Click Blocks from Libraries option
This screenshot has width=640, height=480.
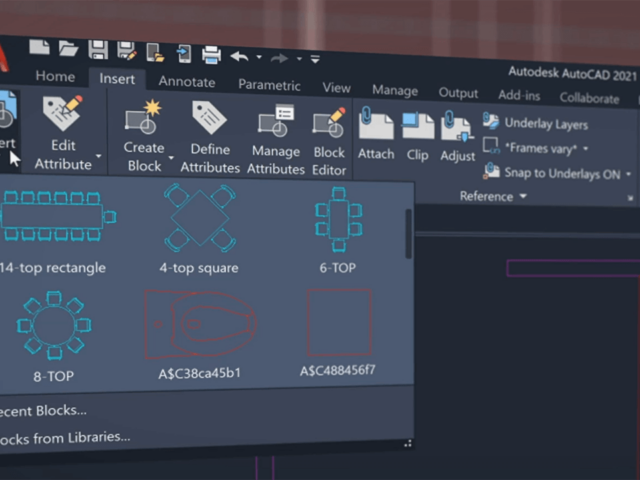(66, 437)
